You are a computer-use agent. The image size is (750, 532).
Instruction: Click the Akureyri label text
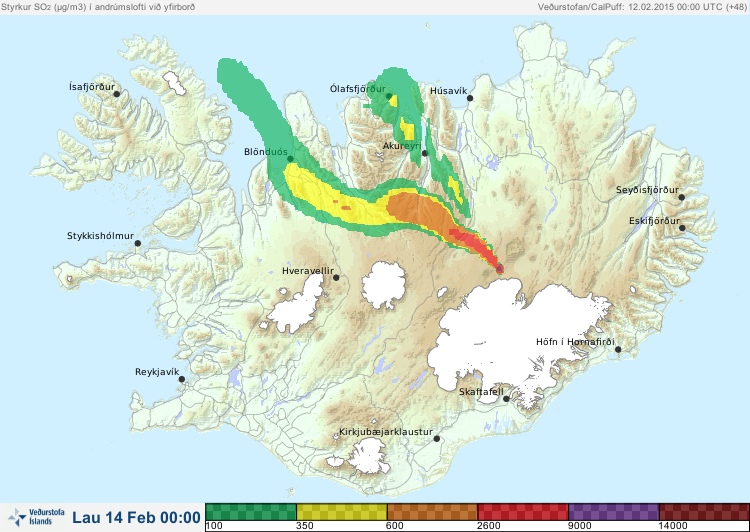click(402, 146)
